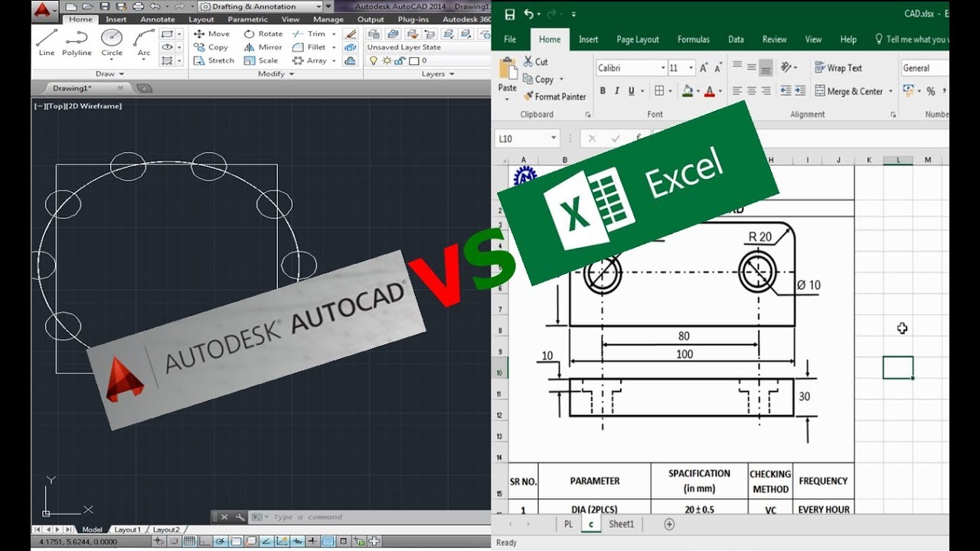980x551 pixels.
Task: Open the Calibri font name dropdown
Action: point(663,68)
